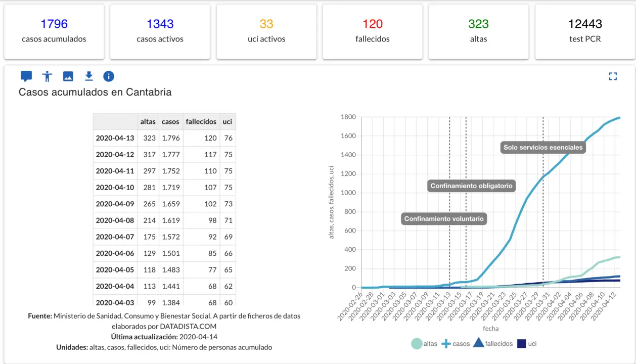Open the accessibility person icon

pos(48,76)
